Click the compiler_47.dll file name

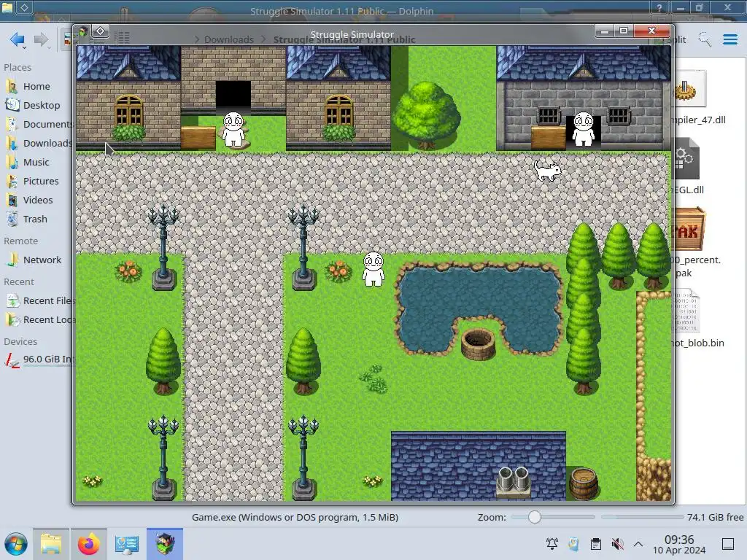click(698, 120)
